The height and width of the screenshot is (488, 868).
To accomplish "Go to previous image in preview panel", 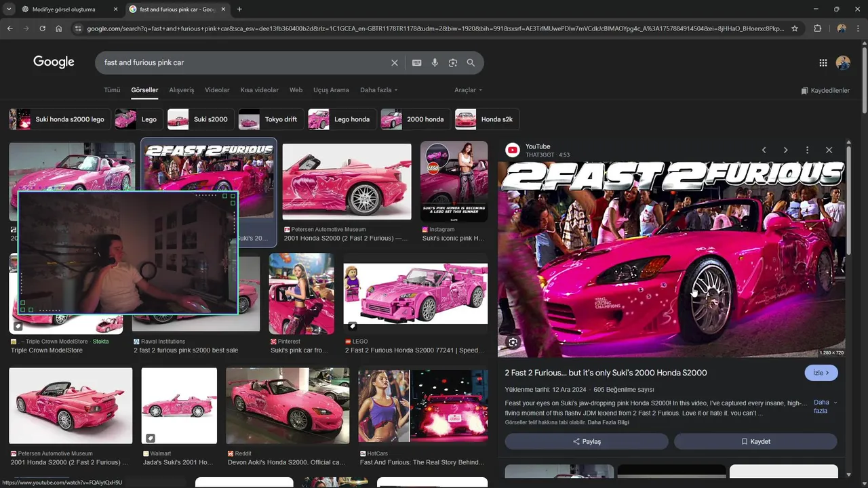I will (764, 150).
